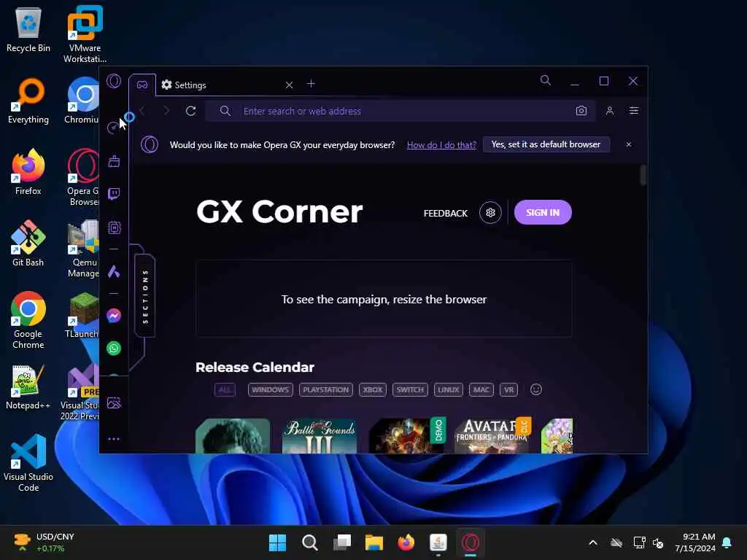Open clock showing 9:21 AM
Screen dimensions: 747x560
point(695,542)
